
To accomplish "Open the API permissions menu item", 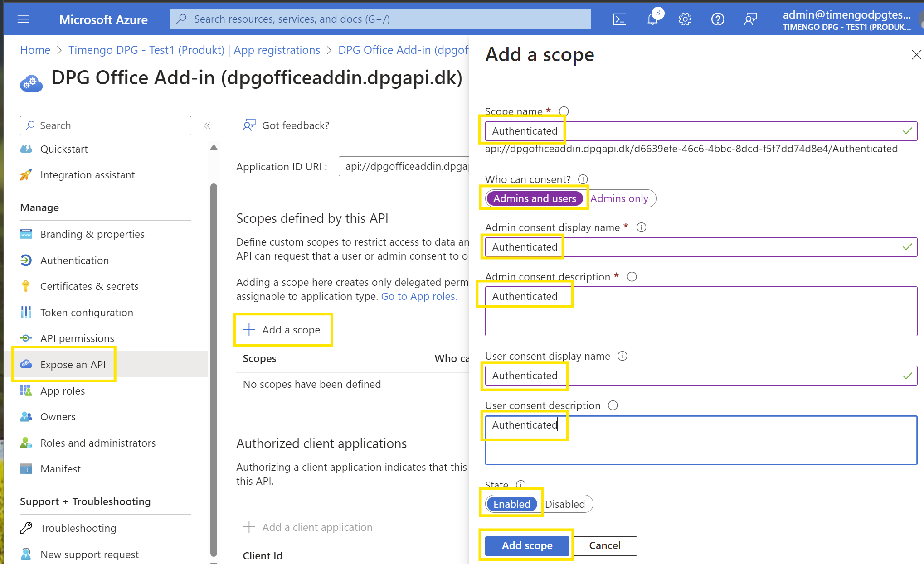I will coord(77,338).
